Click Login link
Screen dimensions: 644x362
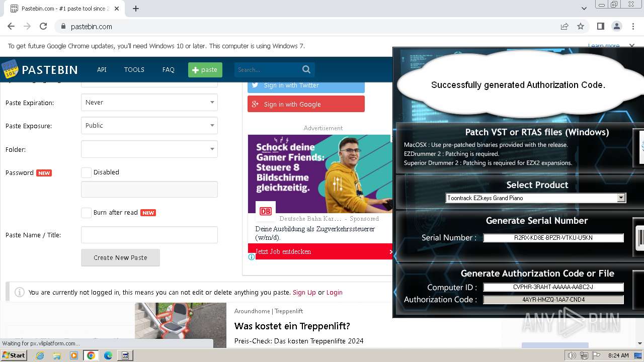335,292
